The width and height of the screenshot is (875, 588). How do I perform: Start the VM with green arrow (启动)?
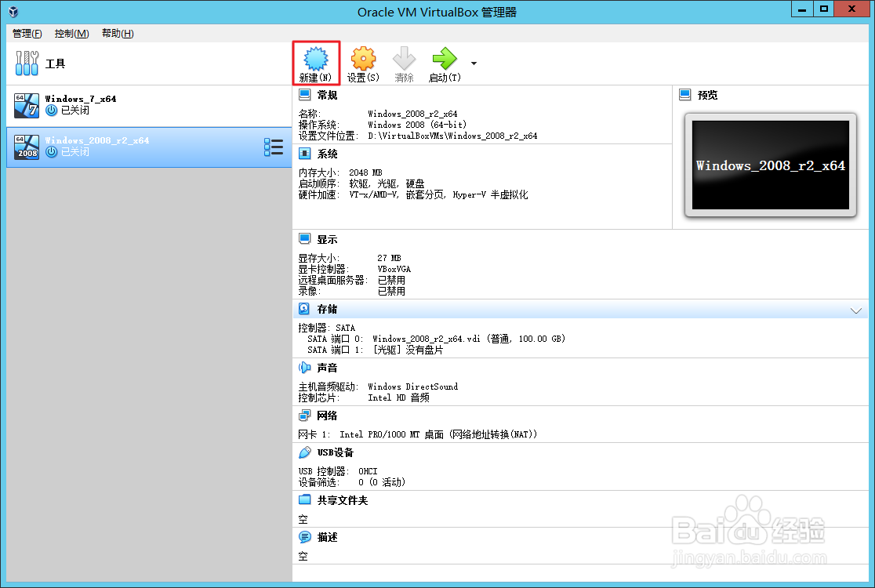(x=445, y=59)
